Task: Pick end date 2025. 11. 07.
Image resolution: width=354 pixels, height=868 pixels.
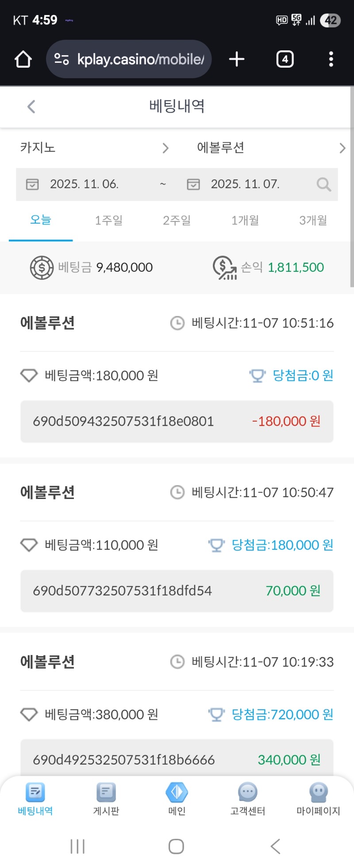Action: (245, 184)
